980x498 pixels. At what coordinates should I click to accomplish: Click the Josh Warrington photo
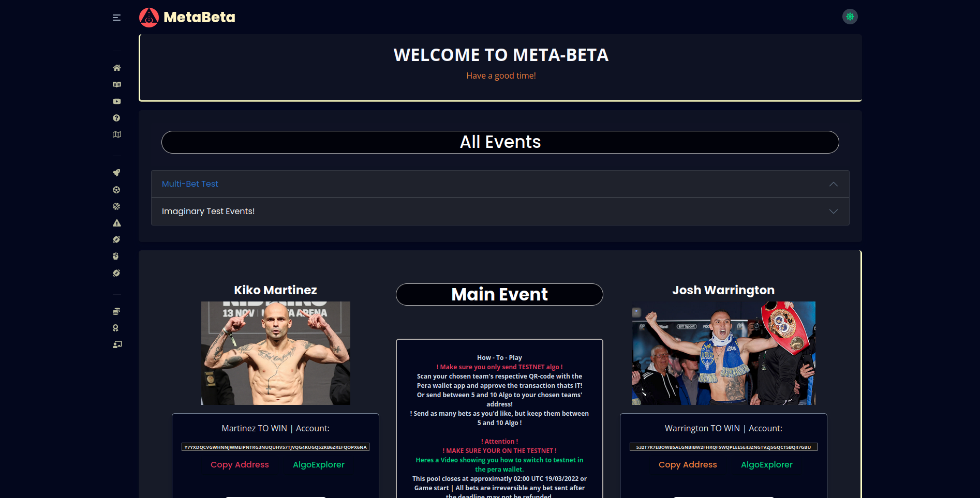[723, 353]
